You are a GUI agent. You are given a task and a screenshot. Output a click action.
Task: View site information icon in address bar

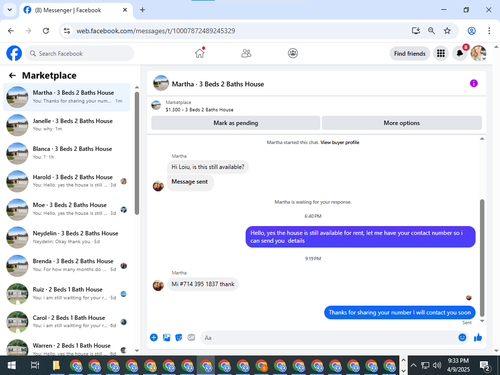pyautogui.click(x=67, y=31)
